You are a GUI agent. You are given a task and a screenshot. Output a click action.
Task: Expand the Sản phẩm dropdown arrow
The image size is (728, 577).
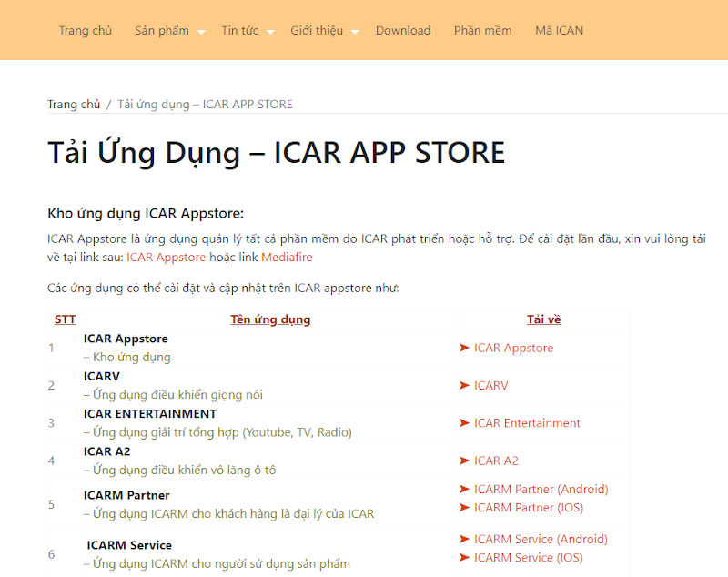pyautogui.click(x=201, y=32)
